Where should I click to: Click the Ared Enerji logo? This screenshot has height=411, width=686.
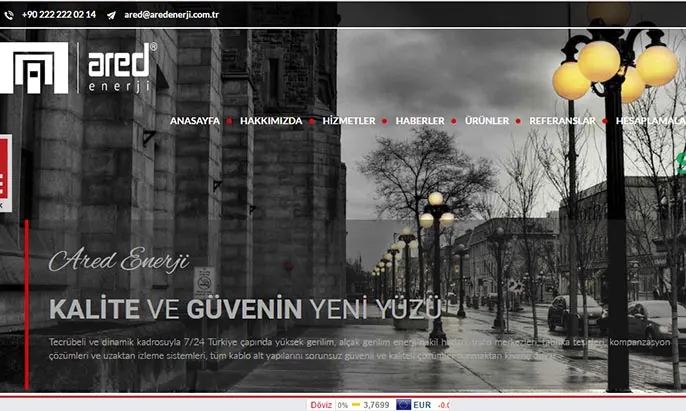79,68
